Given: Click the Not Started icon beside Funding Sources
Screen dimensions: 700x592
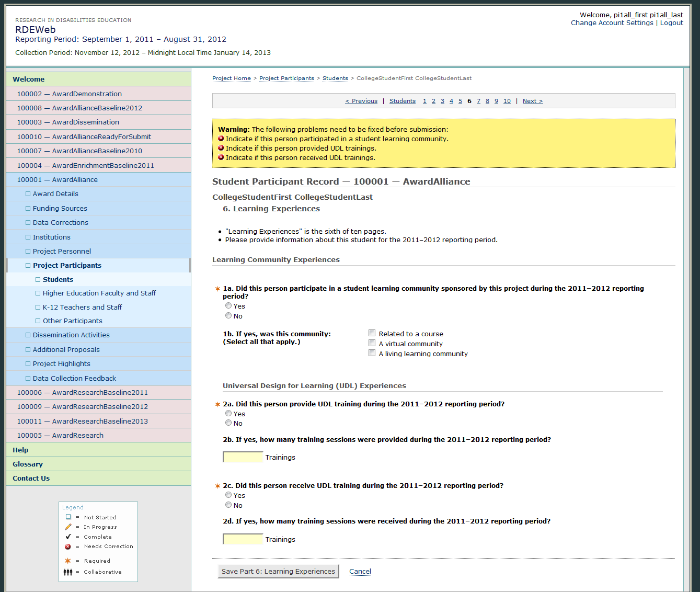Looking at the screenshot, I should (x=28, y=209).
